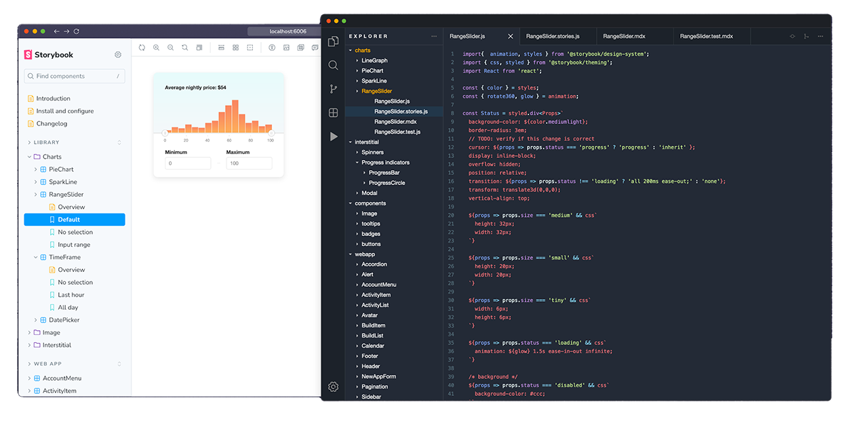The image size is (868, 421).
Task: Click the browser back arrow
Action: [56, 31]
